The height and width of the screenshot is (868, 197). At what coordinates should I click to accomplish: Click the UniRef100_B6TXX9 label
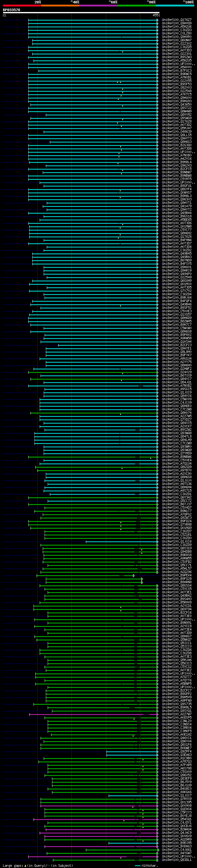(177, 376)
